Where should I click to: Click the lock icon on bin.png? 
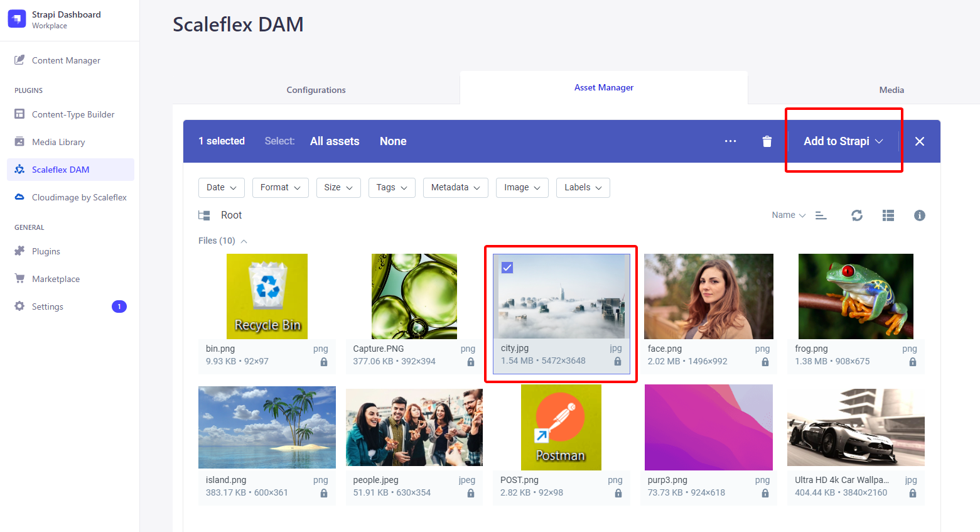(324, 362)
